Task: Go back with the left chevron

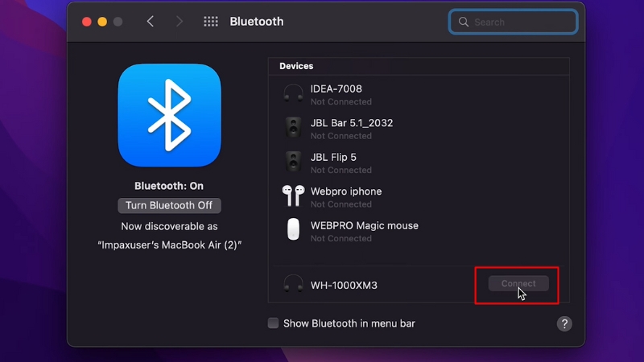Action: pyautogui.click(x=151, y=22)
